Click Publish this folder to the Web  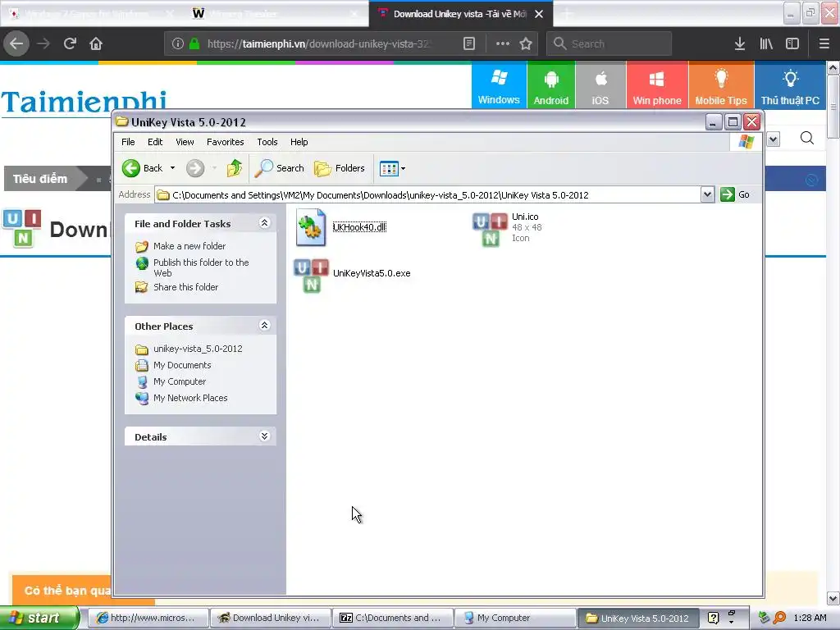[x=201, y=267]
